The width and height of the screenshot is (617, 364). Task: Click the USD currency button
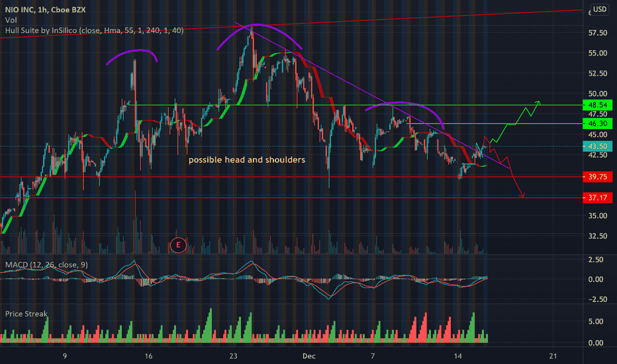[x=600, y=9]
